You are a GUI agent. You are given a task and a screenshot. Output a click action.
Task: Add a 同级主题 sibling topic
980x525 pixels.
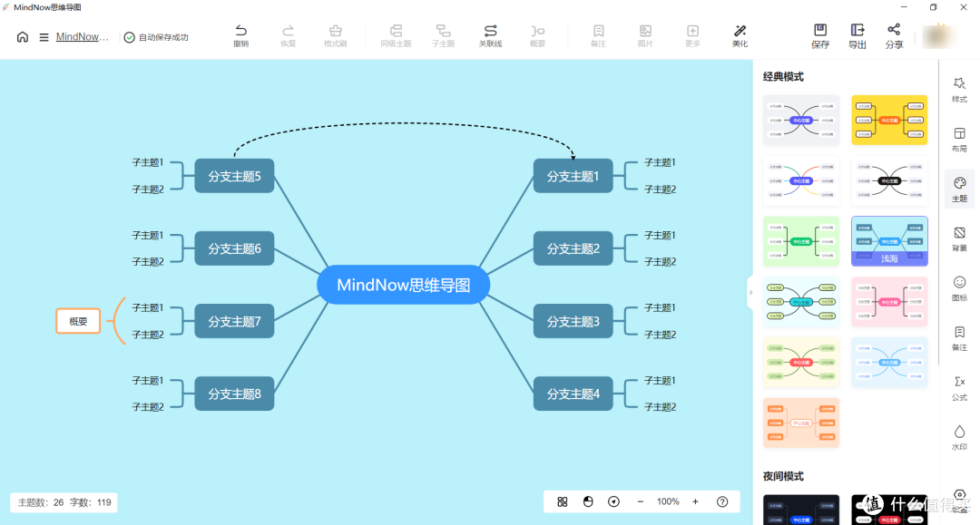[396, 36]
